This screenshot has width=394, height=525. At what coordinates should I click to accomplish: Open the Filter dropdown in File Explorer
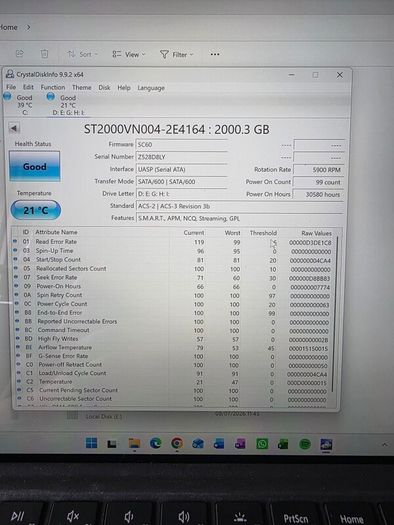[x=177, y=54]
